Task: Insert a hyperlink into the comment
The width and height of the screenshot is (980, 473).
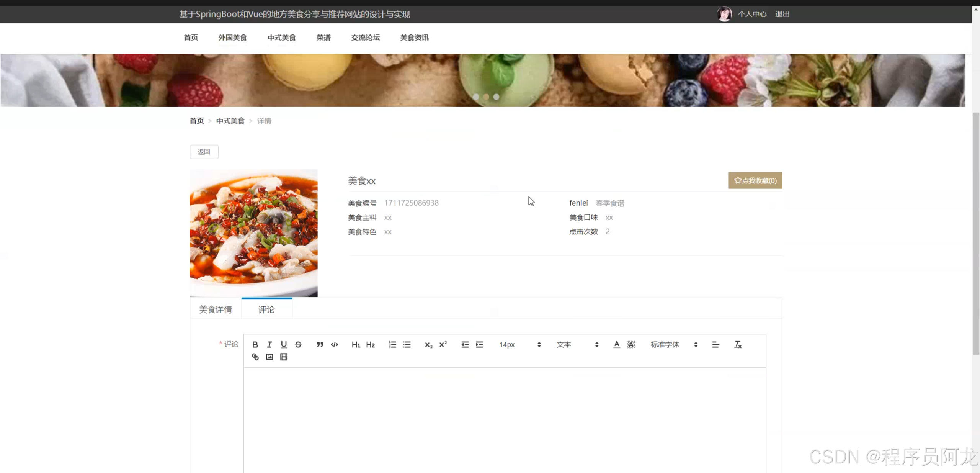Action: coord(255,357)
